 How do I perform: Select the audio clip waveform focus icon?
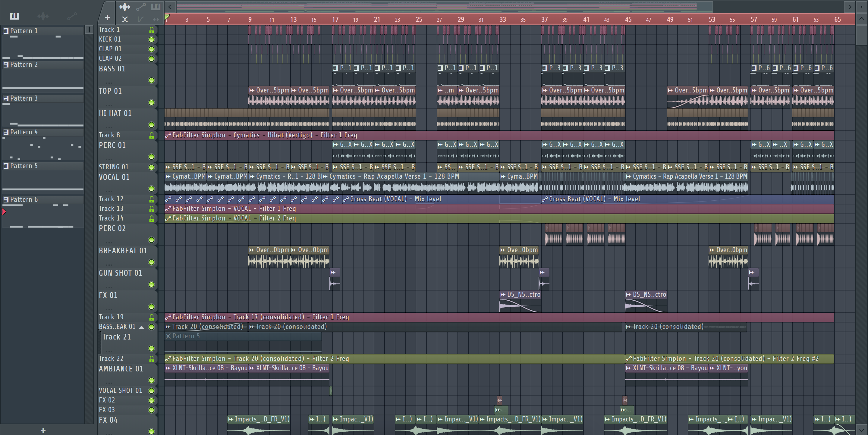[x=125, y=7]
